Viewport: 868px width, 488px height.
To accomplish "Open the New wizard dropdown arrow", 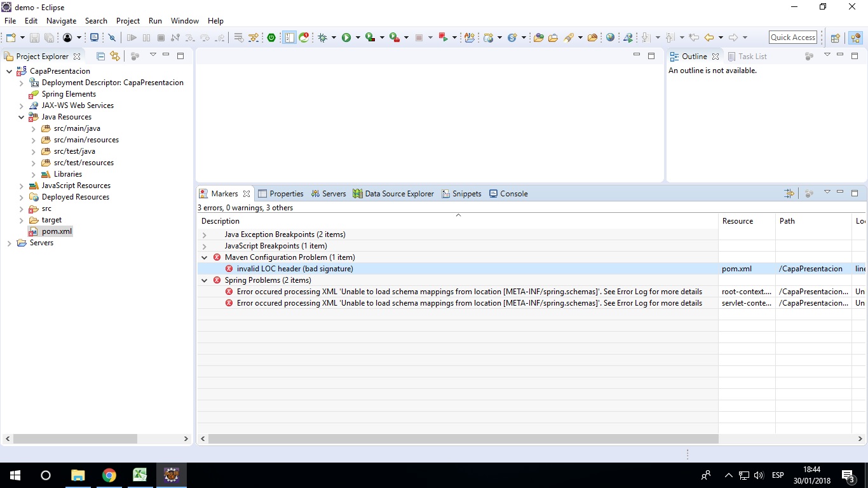I will coord(22,37).
